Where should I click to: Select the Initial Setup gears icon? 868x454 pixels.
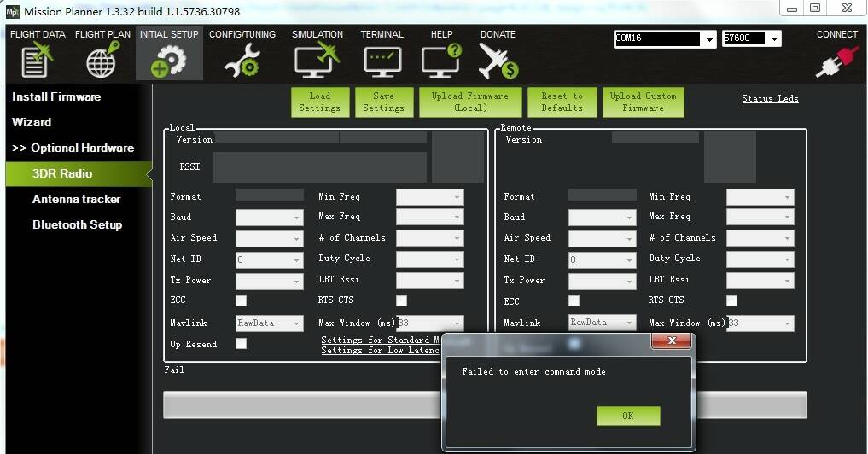point(169,61)
